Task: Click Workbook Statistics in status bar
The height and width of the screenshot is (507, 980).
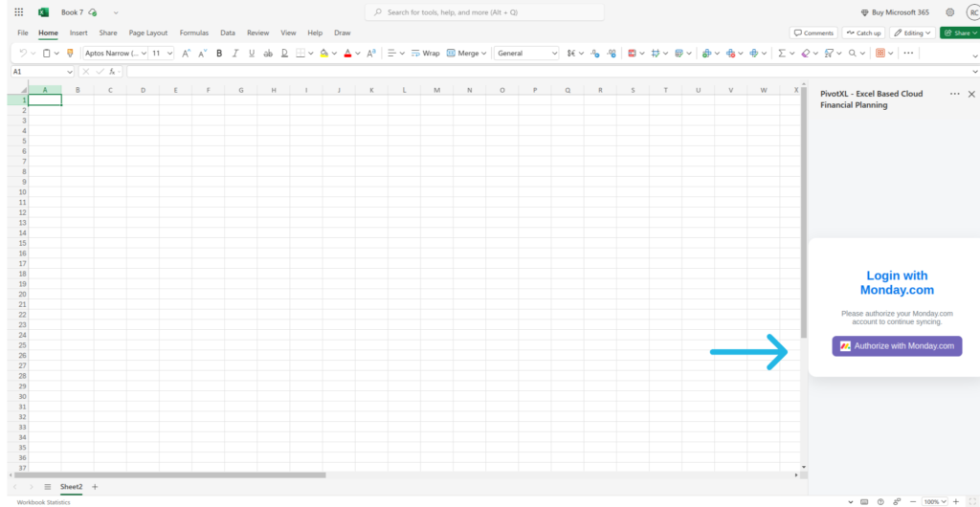Action: (x=43, y=502)
